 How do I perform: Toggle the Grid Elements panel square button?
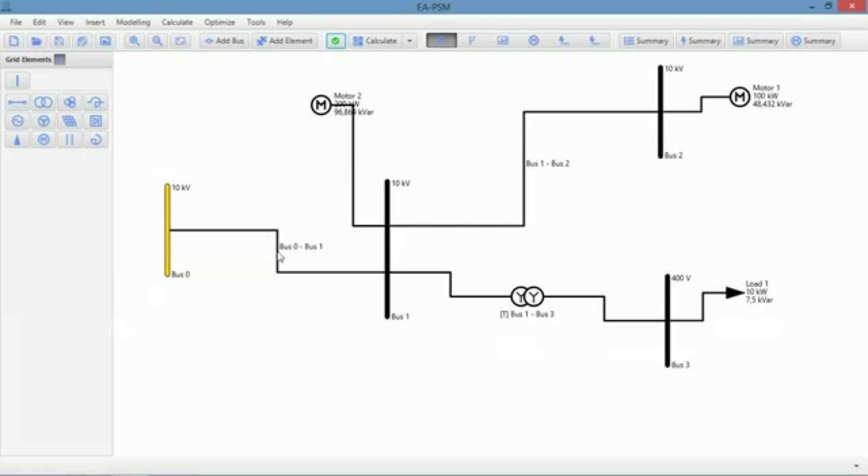60,59
